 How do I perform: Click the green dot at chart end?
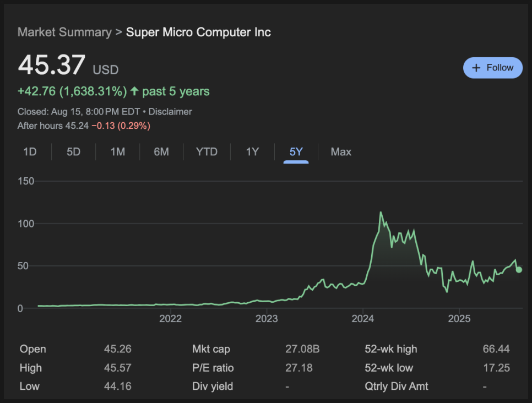519,270
